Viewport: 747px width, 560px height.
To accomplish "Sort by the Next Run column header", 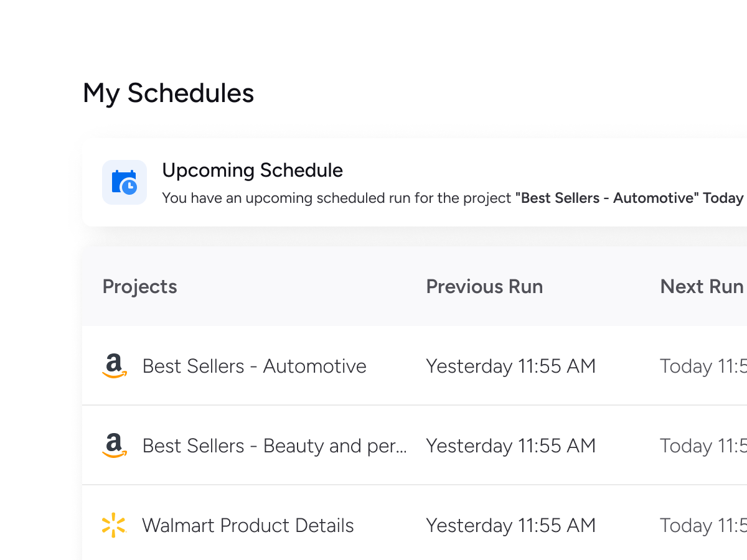I will coord(702,286).
